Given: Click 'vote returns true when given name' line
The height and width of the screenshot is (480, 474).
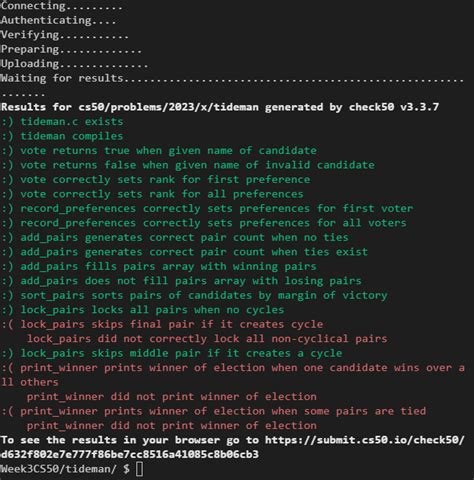Looking at the screenshot, I should (x=159, y=150).
